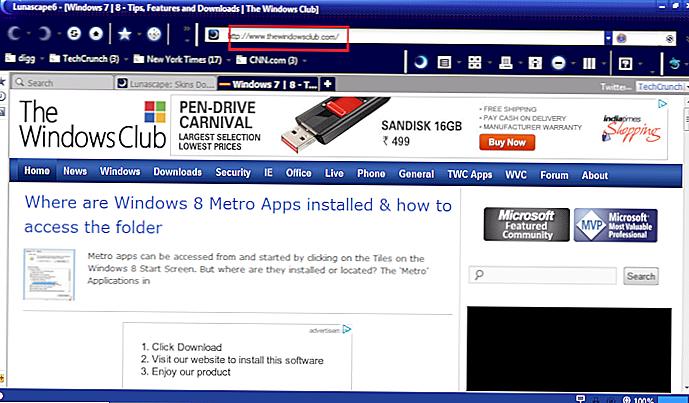The width and height of the screenshot is (689, 403).
Task: Click the magnifier icon in toolbar search
Action: pyautogui.click(x=669, y=39)
